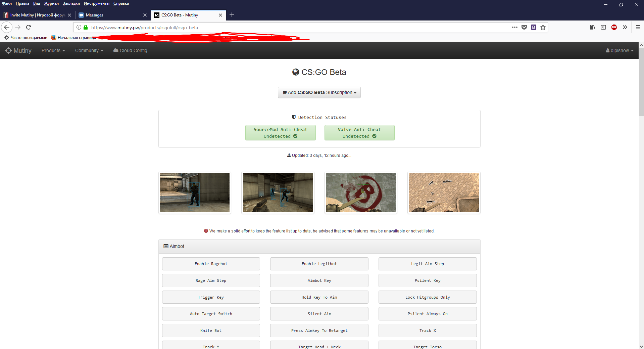Go back with the browser back arrow

[x=7, y=27]
